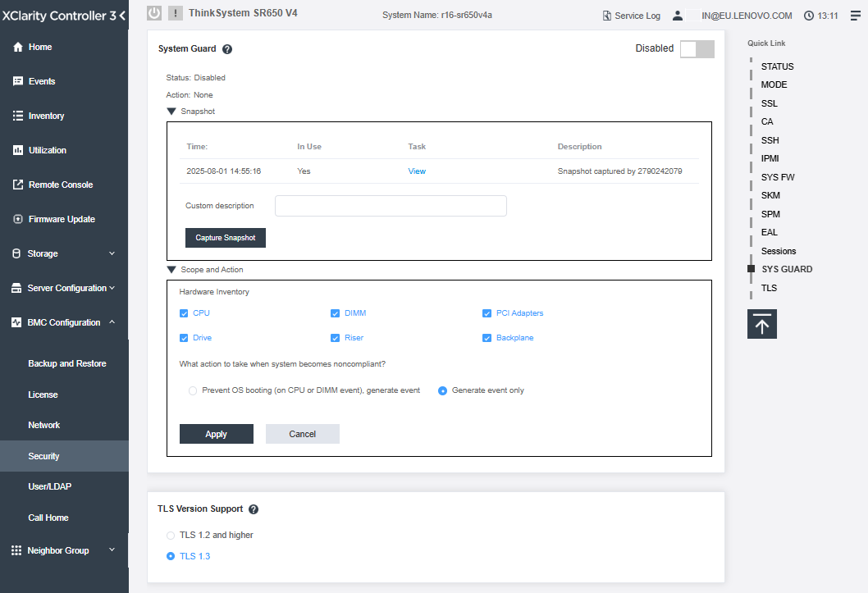The width and height of the screenshot is (868, 593).
Task: Select the TLS 1.3 radio button
Action: pos(171,556)
